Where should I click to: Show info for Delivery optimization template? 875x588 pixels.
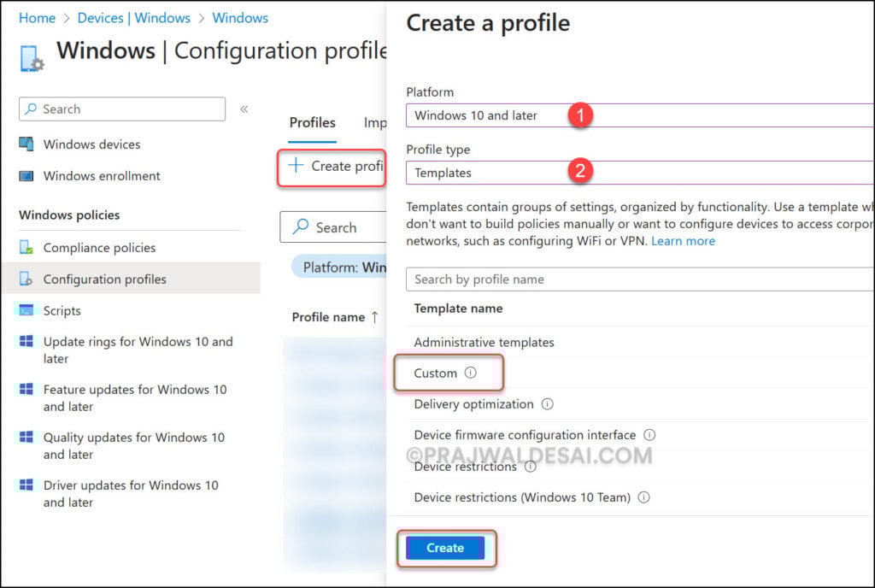(x=548, y=404)
